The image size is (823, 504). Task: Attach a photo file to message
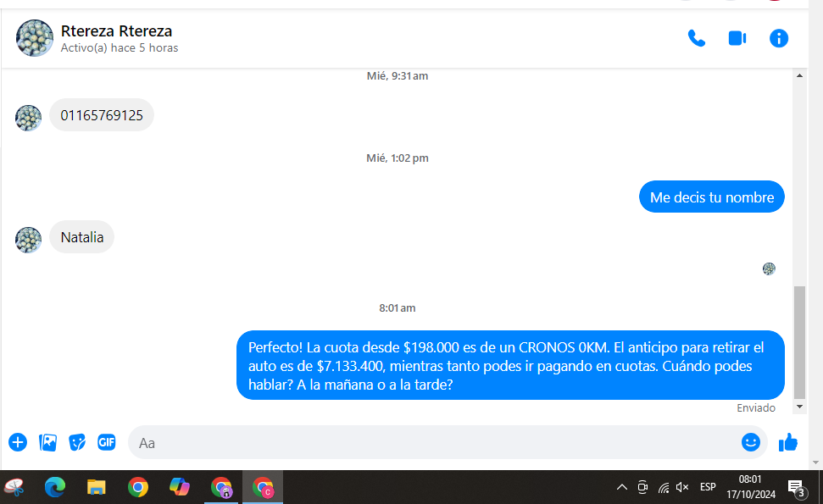click(48, 442)
